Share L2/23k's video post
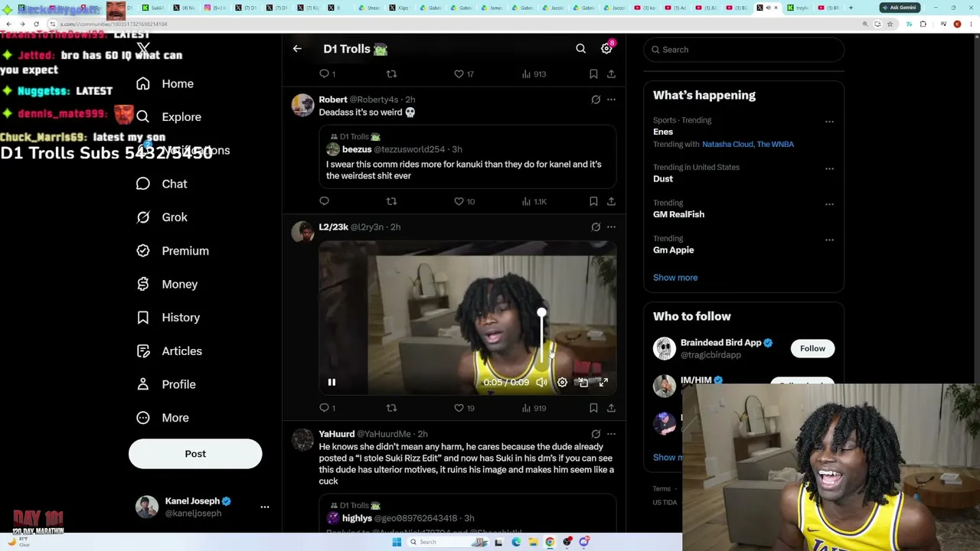Viewport: 980px width, 551px height. click(611, 408)
